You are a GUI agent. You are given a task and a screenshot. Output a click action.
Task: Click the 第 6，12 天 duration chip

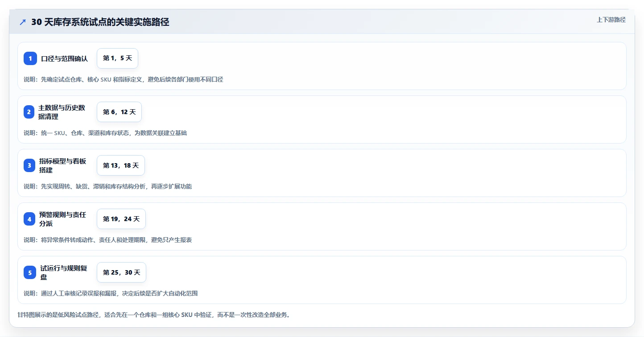click(119, 112)
